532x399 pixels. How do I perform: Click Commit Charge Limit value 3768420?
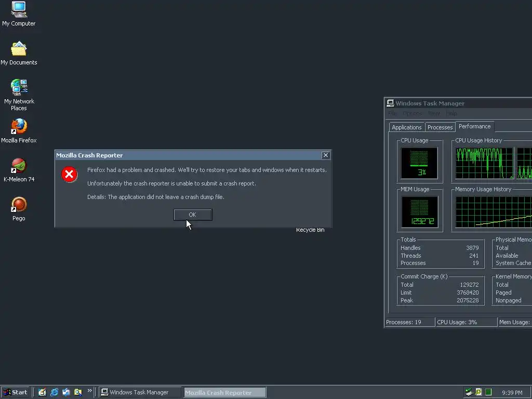468,292
